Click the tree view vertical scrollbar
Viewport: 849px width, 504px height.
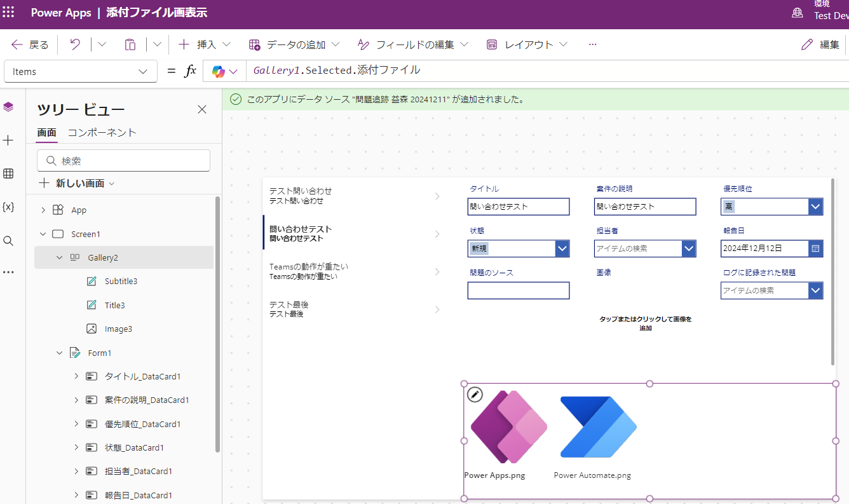point(218,324)
